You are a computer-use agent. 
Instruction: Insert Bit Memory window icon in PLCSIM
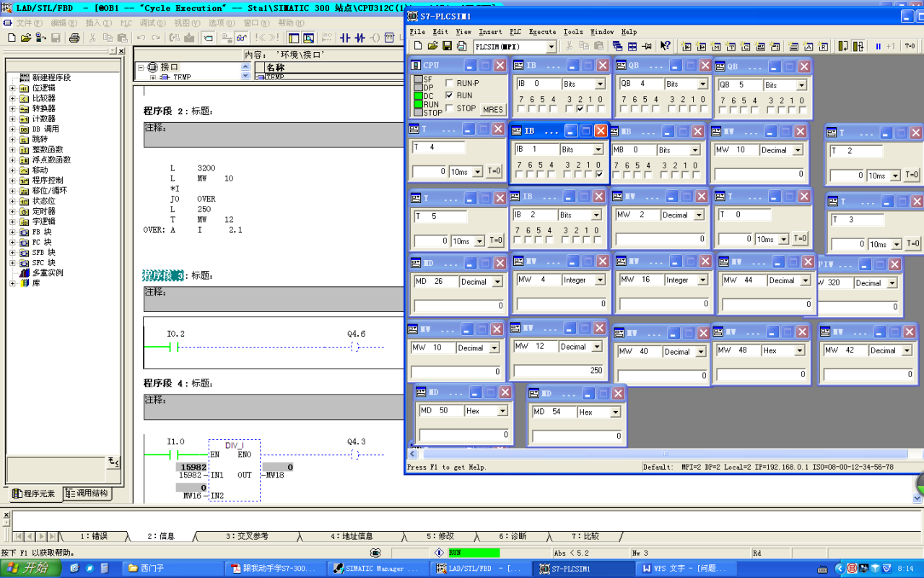(715, 46)
